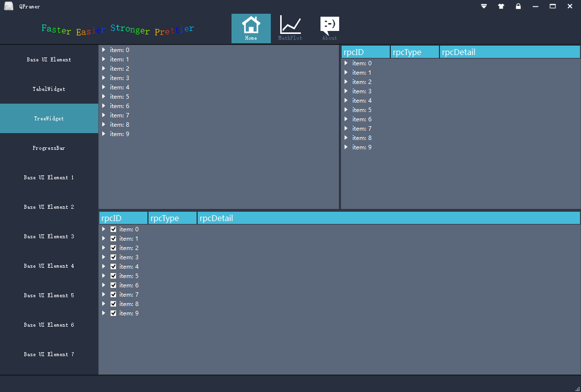This screenshot has width=581, height=392.
Task: Select item: 9 label in top-right tree
Action: pyautogui.click(x=362, y=147)
